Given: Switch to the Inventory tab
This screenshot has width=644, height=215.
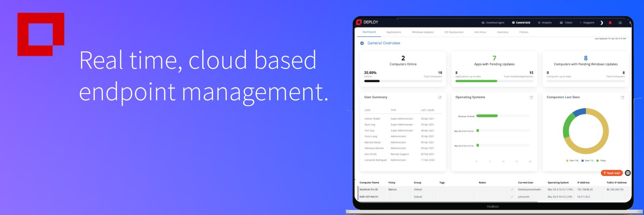Looking at the screenshot, I should [503, 32].
